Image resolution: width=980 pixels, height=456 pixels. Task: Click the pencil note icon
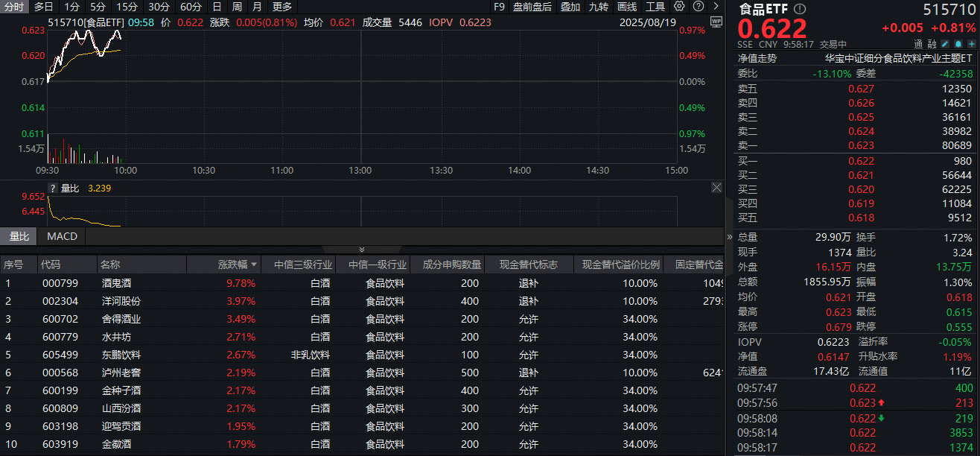click(x=946, y=44)
